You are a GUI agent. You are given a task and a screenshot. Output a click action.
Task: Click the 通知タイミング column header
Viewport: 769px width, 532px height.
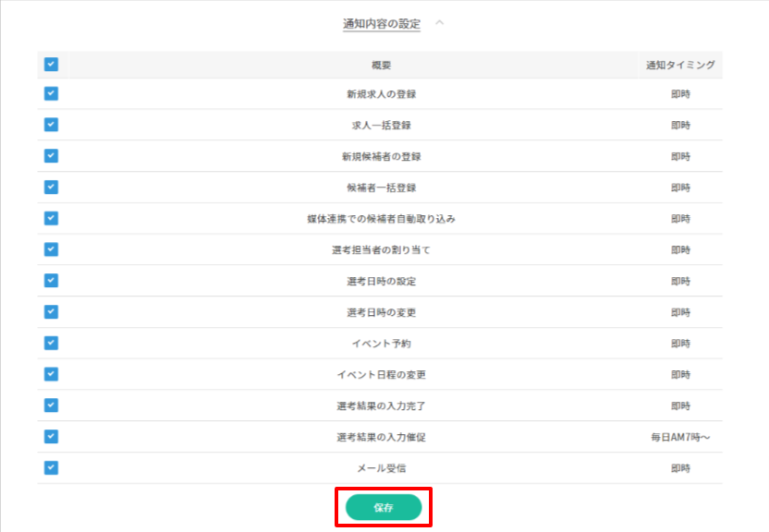click(x=680, y=66)
